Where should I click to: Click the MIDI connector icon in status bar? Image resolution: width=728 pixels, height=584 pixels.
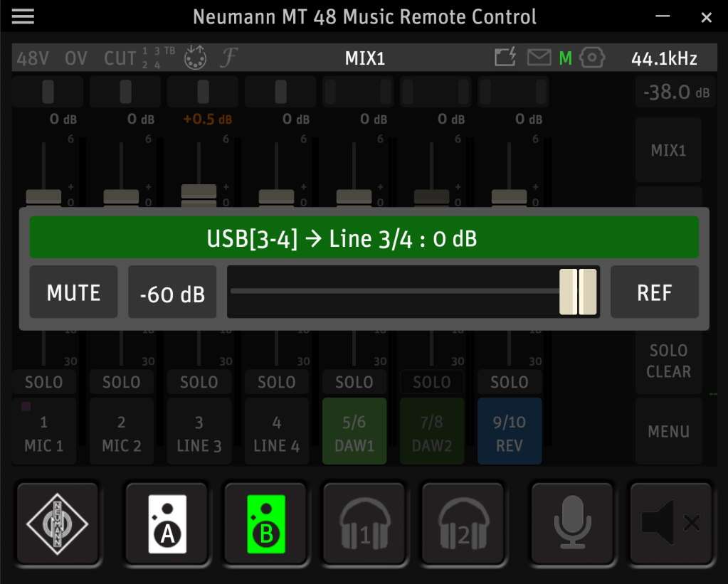click(x=194, y=58)
